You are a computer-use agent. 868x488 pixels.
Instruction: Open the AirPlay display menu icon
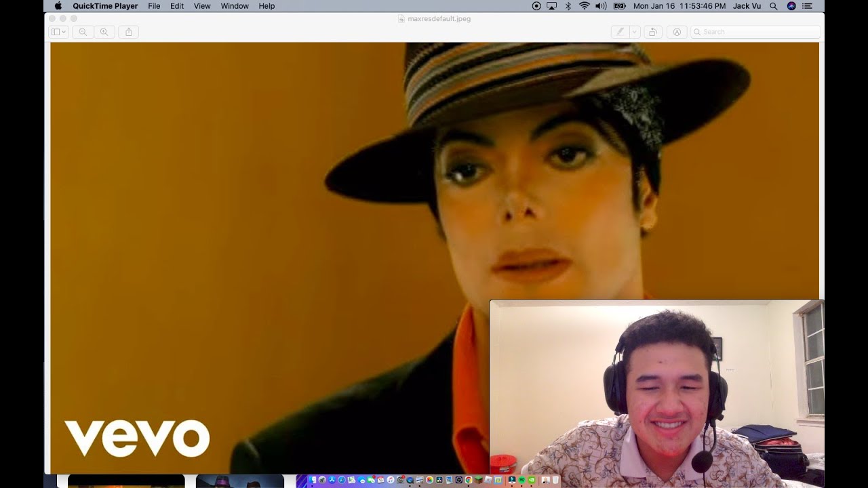tap(552, 6)
